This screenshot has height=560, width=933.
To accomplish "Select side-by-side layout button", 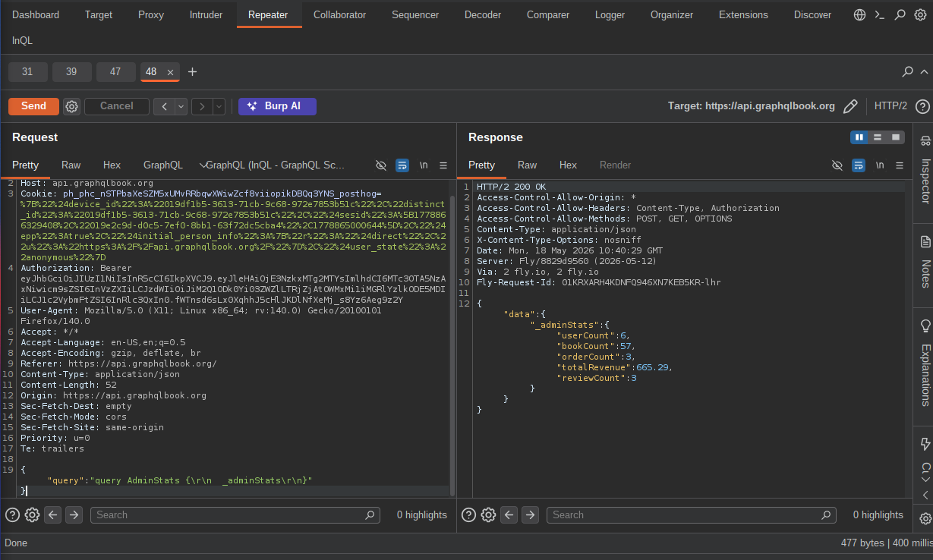I will pyautogui.click(x=859, y=137).
